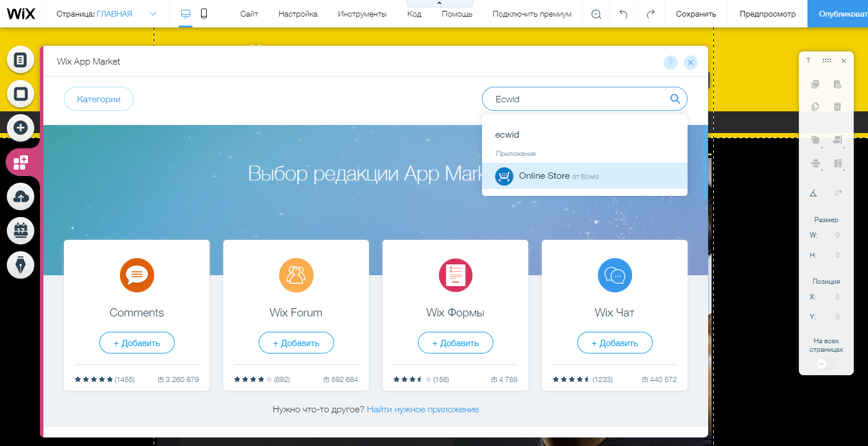This screenshot has width=868, height=446.
Task: Collapse the top bar arrow tab
Action: tap(439, 3)
